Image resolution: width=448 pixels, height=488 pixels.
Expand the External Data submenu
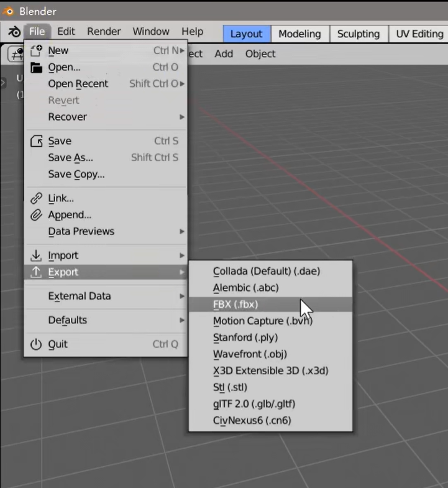tap(106, 296)
